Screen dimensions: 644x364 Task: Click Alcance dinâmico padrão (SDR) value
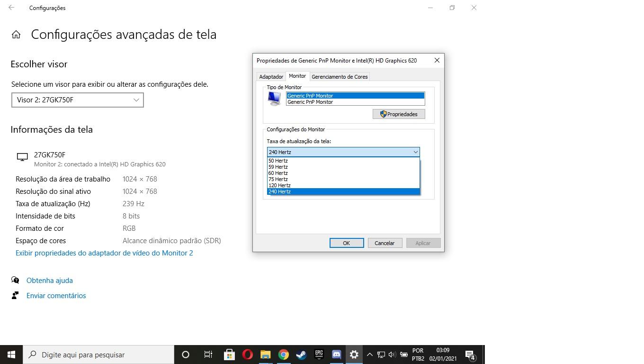pyautogui.click(x=172, y=241)
